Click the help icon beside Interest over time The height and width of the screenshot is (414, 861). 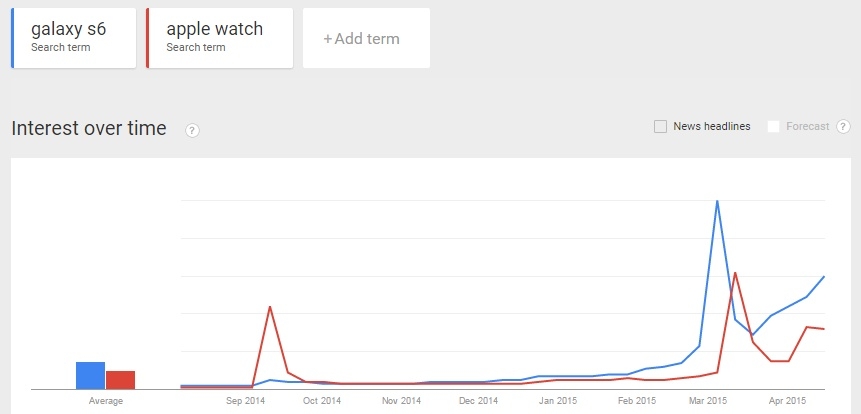pos(192,130)
